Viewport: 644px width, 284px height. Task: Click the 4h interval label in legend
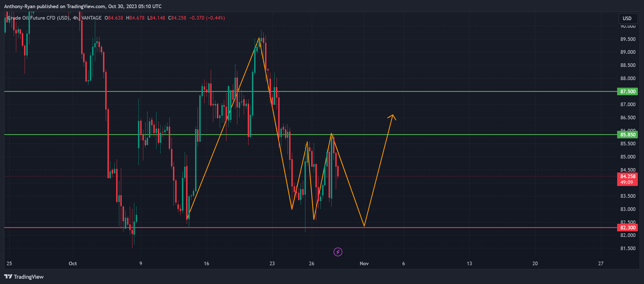pyautogui.click(x=75, y=18)
